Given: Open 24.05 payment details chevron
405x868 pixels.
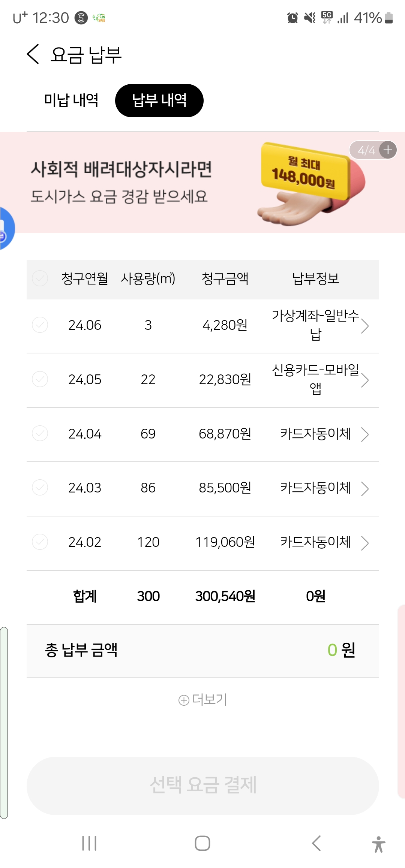Looking at the screenshot, I should coord(364,380).
